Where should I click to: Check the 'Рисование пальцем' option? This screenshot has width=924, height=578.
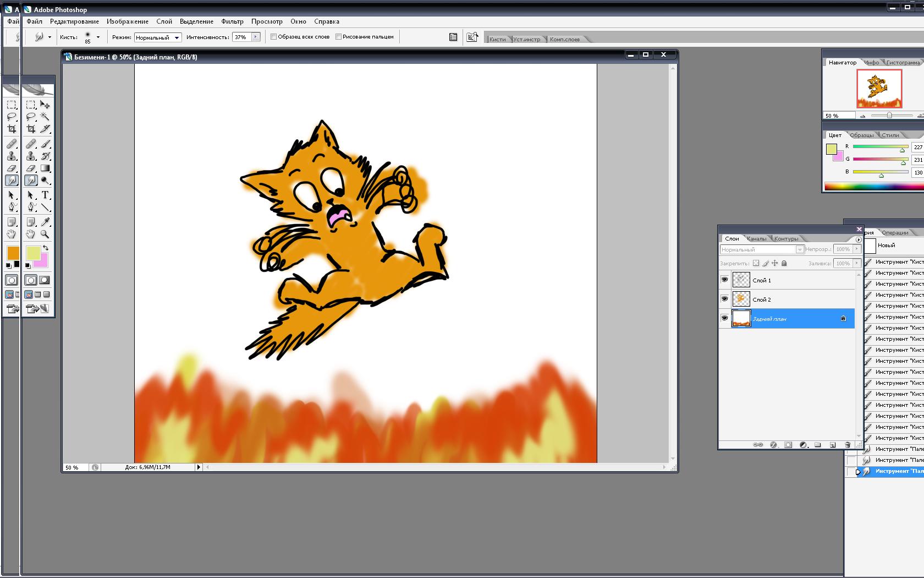(338, 37)
